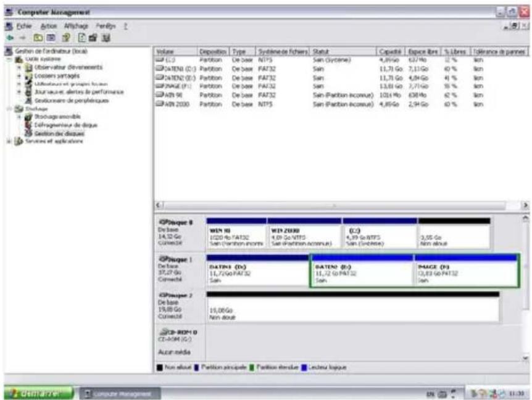
Task: Toggle the show/hide console tree icon
Action: coord(51,38)
